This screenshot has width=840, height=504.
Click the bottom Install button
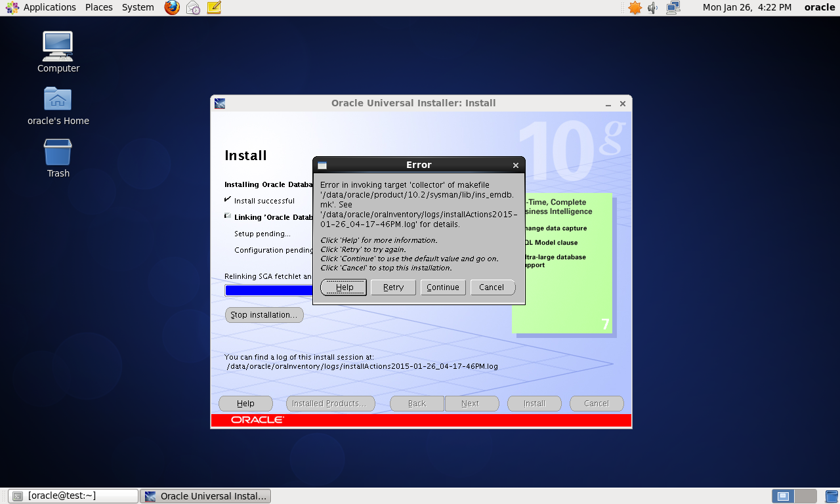pos(534,404)
